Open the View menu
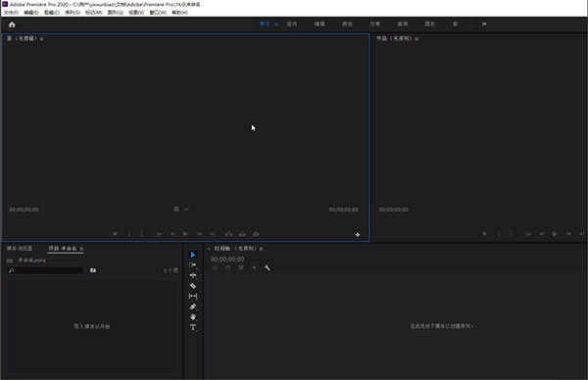 click(136, 13)
